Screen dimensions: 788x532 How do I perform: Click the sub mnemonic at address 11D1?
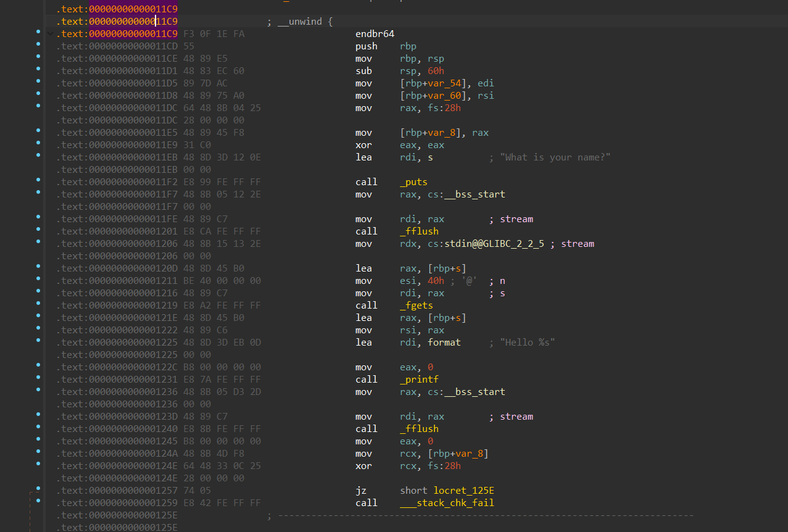[363, 71]
